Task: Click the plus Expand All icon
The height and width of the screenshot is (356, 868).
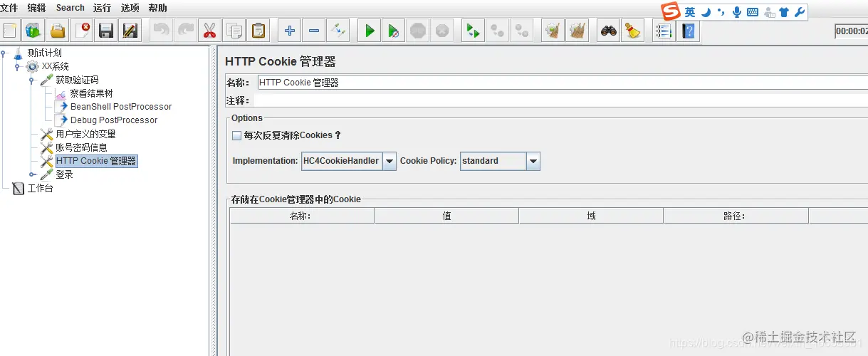Action: tap(289, 31)
